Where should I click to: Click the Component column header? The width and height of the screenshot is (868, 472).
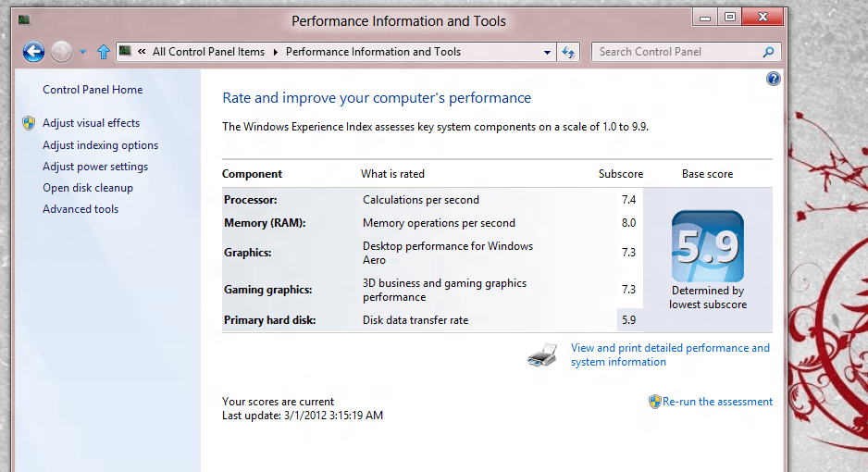252,174
